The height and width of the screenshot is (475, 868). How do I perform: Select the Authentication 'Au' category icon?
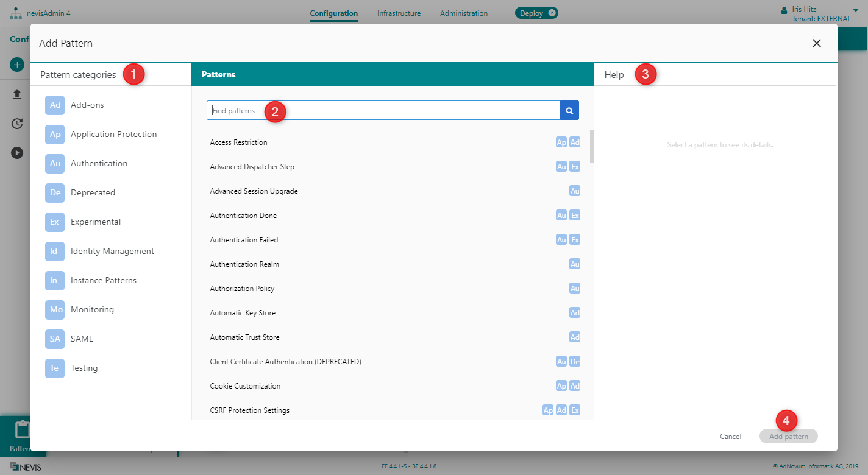tap(55, 163)
